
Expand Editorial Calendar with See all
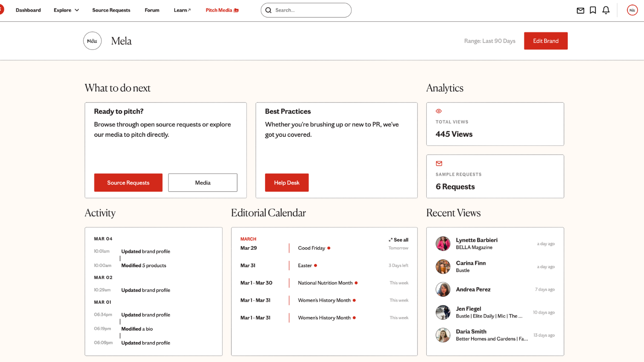(398, 240)
